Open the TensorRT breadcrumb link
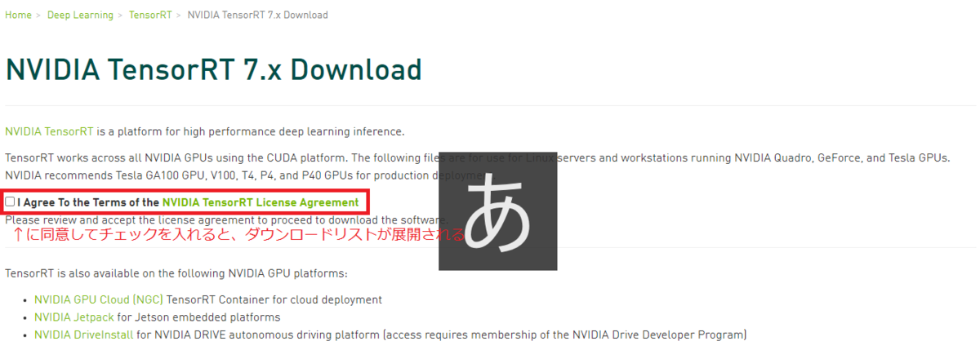980x359 pixels. (150, 16)
